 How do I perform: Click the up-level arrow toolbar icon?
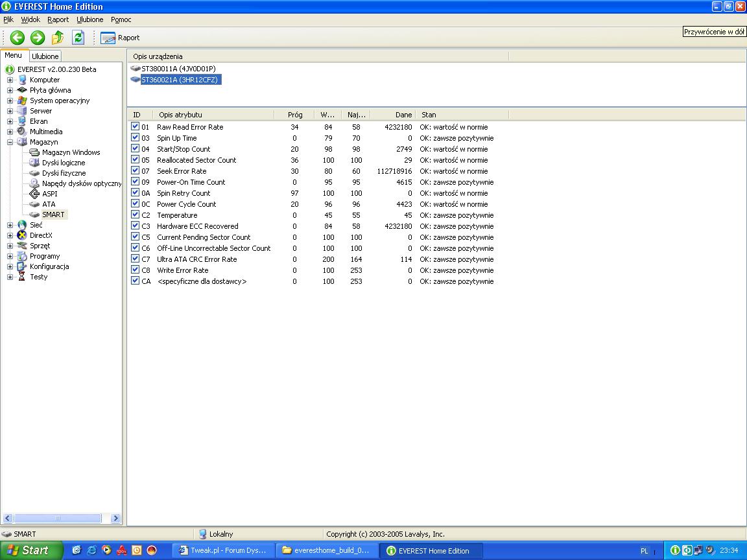pyautogui.click(x=58, y=38)
